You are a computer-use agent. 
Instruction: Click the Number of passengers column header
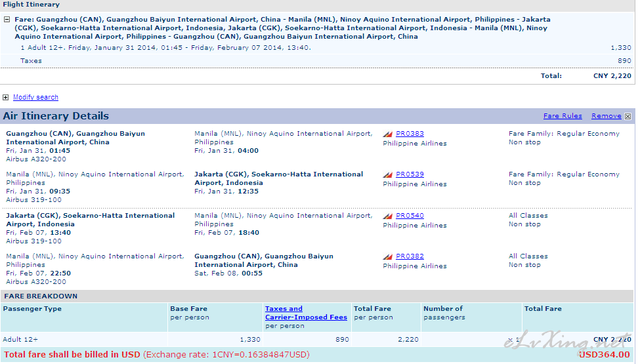click(x=444, y=313)
